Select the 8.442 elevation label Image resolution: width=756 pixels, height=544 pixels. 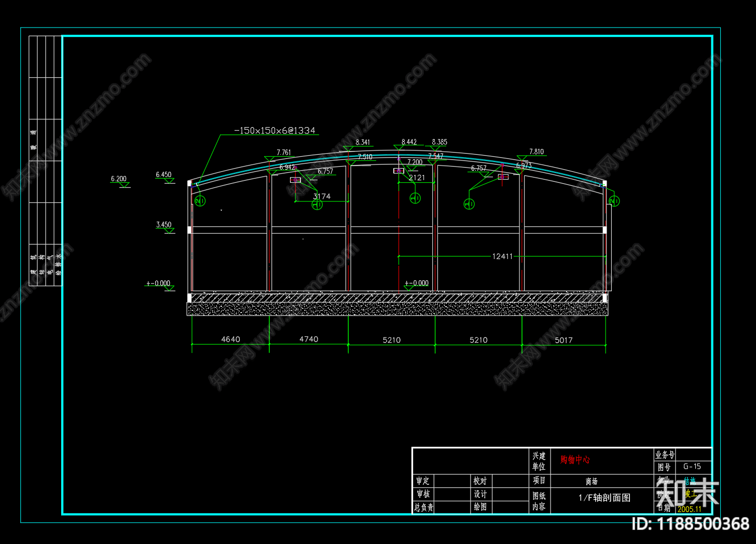[x=409, y=142]
